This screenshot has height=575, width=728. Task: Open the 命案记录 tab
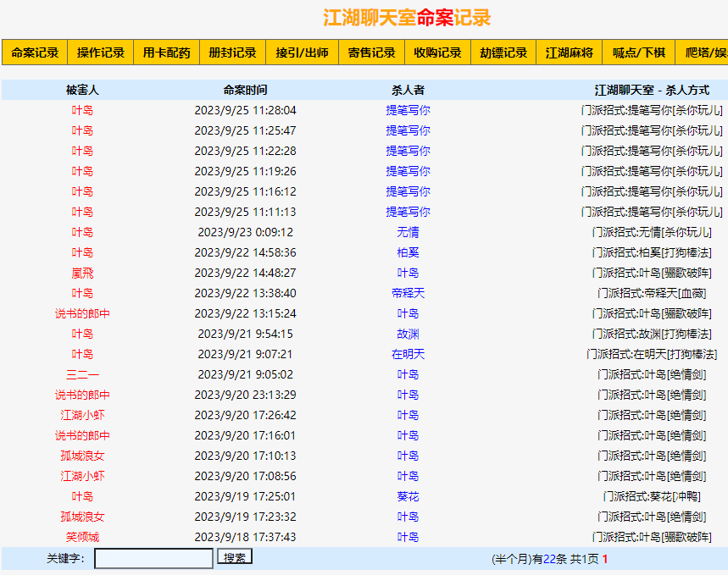[35, 53]
